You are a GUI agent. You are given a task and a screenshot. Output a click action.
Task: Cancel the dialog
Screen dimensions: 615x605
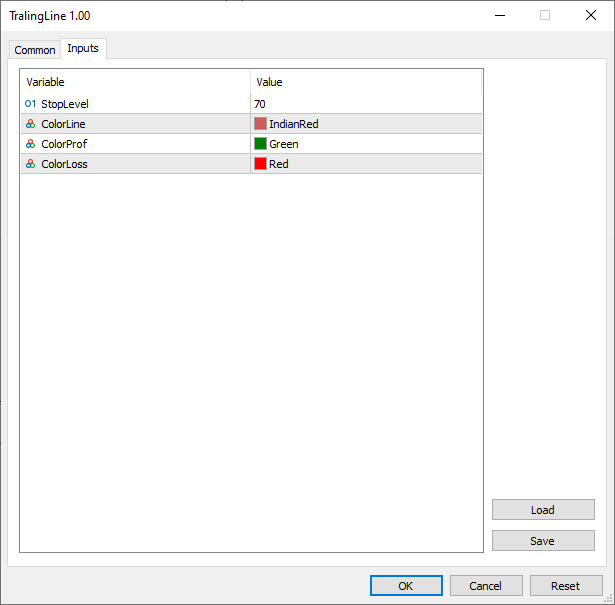coord(486,586)
